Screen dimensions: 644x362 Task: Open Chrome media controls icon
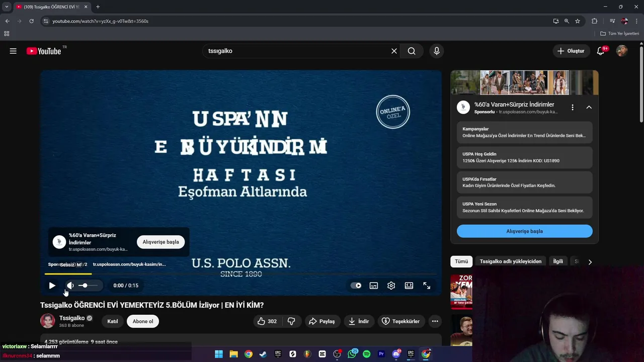(x=612, y=21)
